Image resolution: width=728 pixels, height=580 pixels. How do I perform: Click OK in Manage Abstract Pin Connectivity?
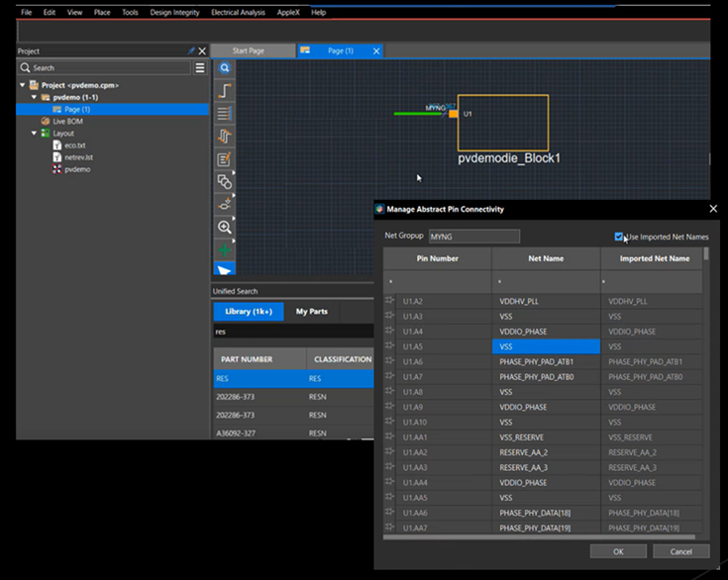(x=617, y=551)
